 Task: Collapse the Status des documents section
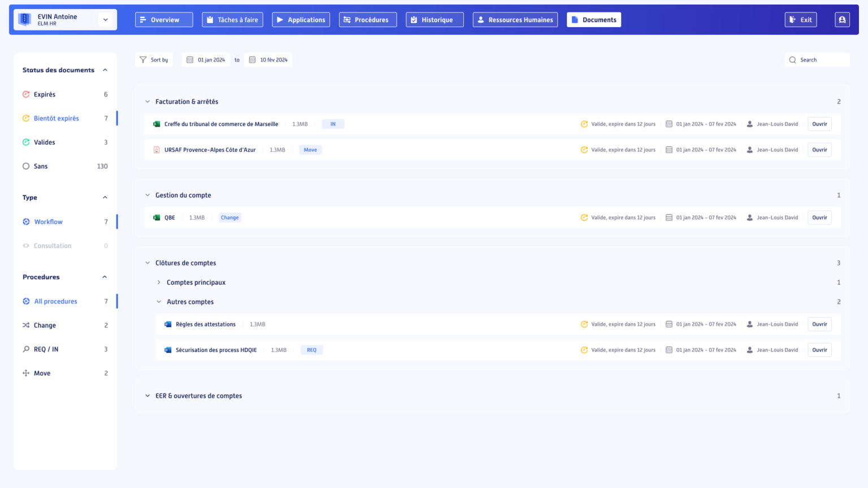tap(105, 69)
